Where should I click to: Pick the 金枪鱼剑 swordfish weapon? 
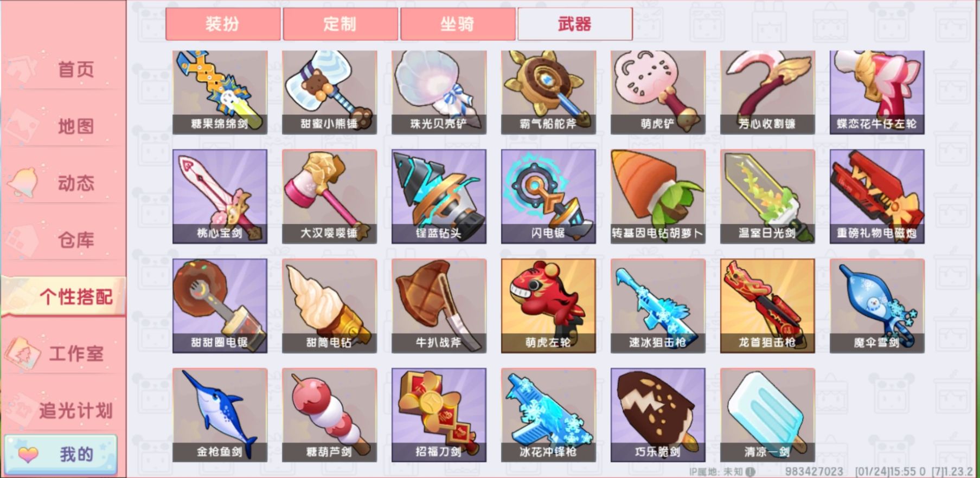[x=220, y=415]
